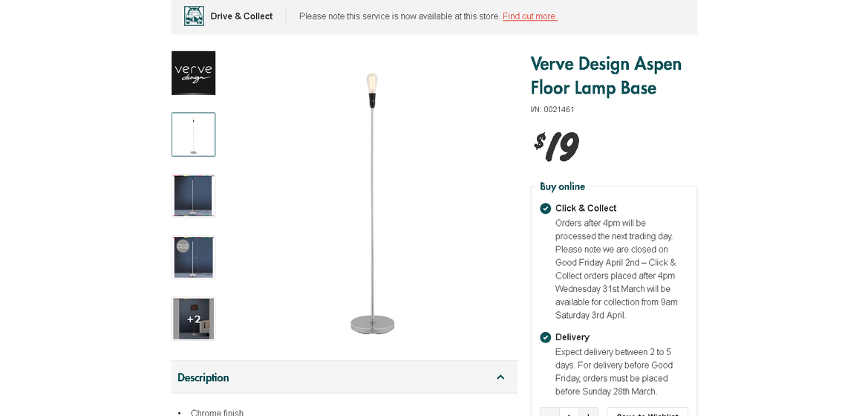Show more images via +2 thumbnail
Screen dimensions: 868x416
(194, 319)
